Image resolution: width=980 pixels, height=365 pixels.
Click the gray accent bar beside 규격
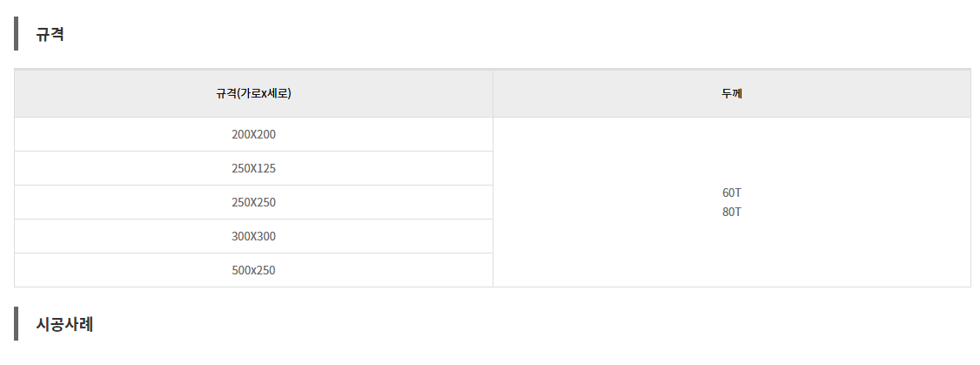click(17, 34)
